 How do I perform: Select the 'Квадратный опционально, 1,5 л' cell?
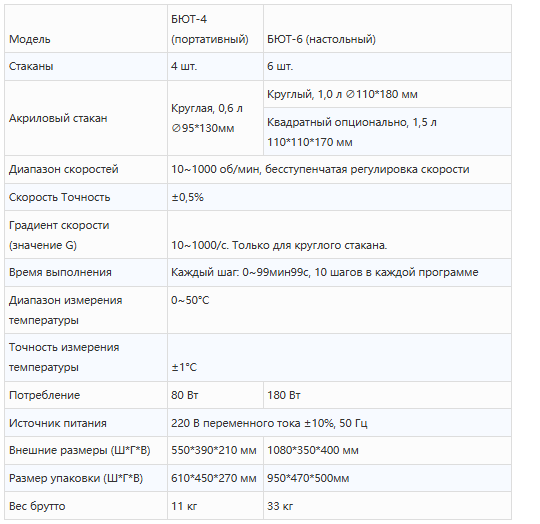(387, 132)
